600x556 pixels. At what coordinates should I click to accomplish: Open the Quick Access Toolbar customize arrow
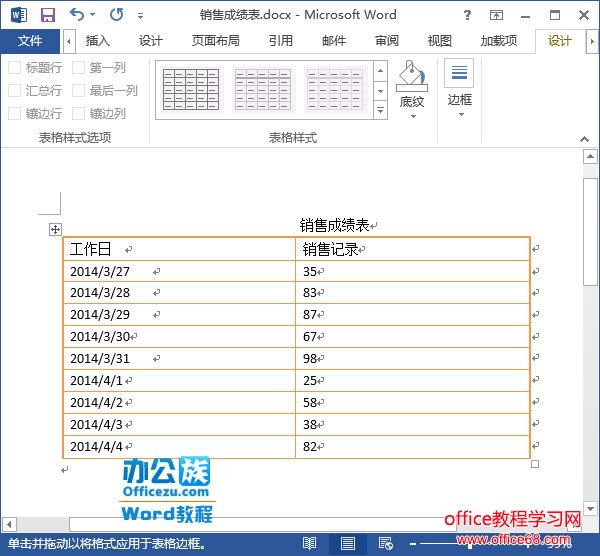tap(140, 16)
